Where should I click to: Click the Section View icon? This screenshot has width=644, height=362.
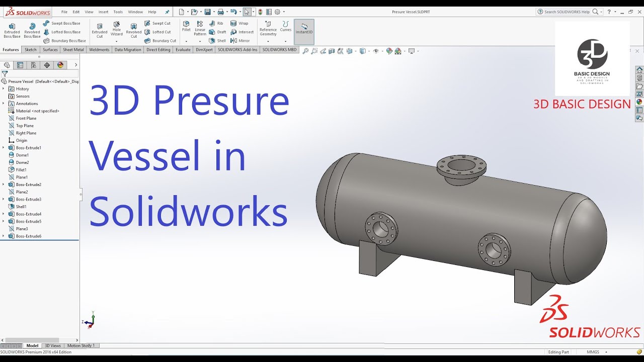(333, 51)
